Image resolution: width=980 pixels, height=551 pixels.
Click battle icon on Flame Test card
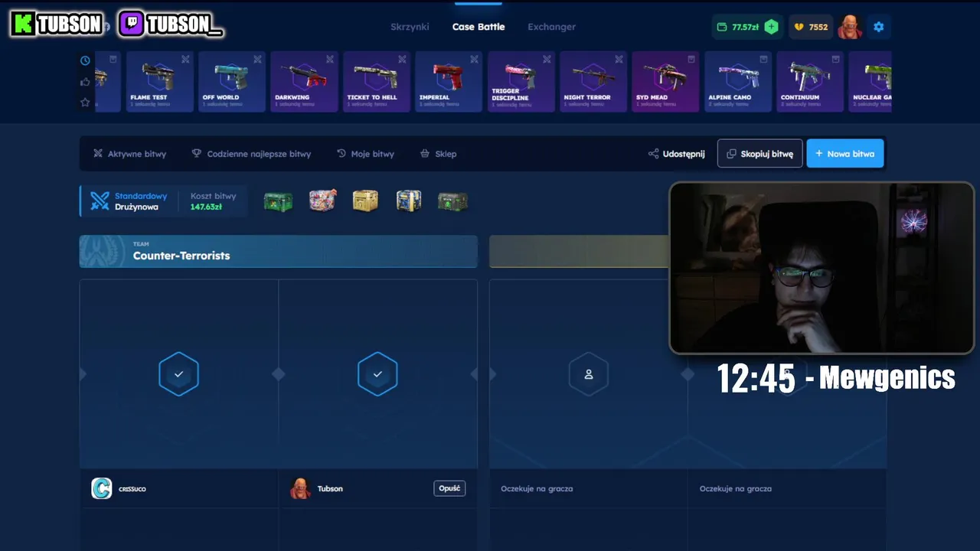[x=185, y=59]
